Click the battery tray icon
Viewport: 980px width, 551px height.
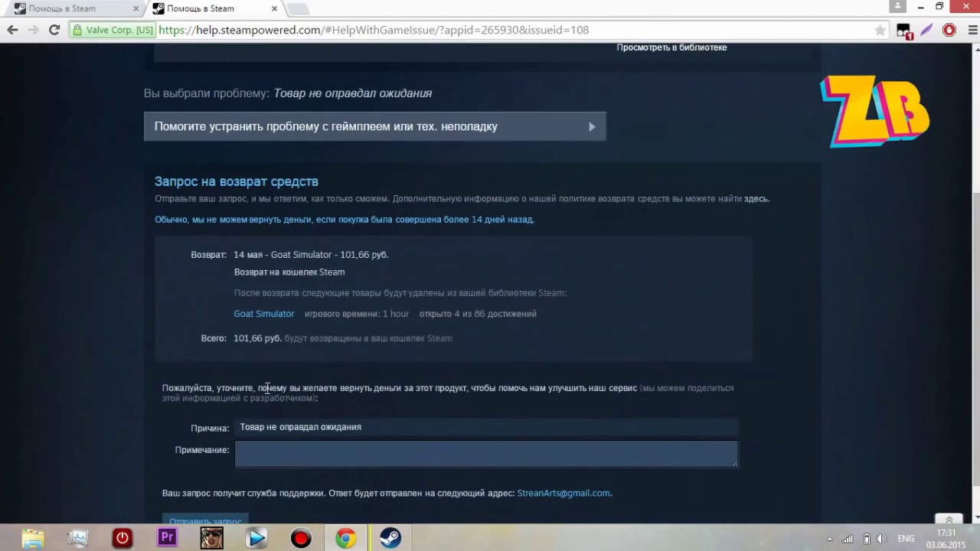click(866, 539)
